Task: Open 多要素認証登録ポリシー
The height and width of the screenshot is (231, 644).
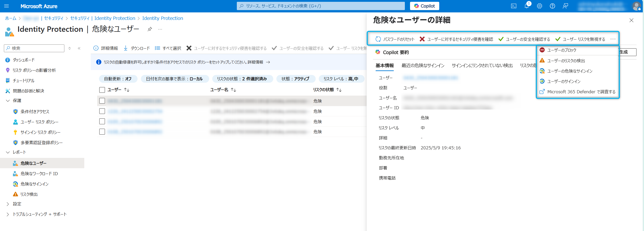Action: click(42, 143)
